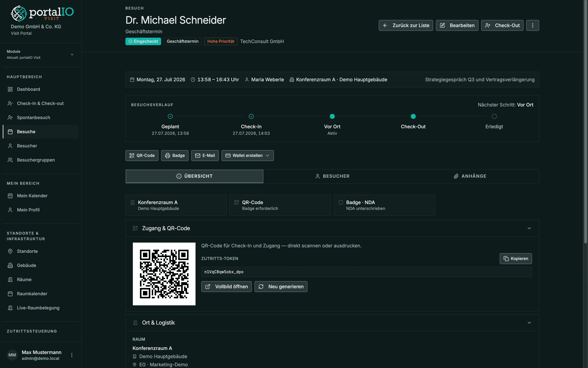This screenshot has width=588, height=368.
Task: Click the Hohe Priorität tag
Action: [x=221, y=41]
